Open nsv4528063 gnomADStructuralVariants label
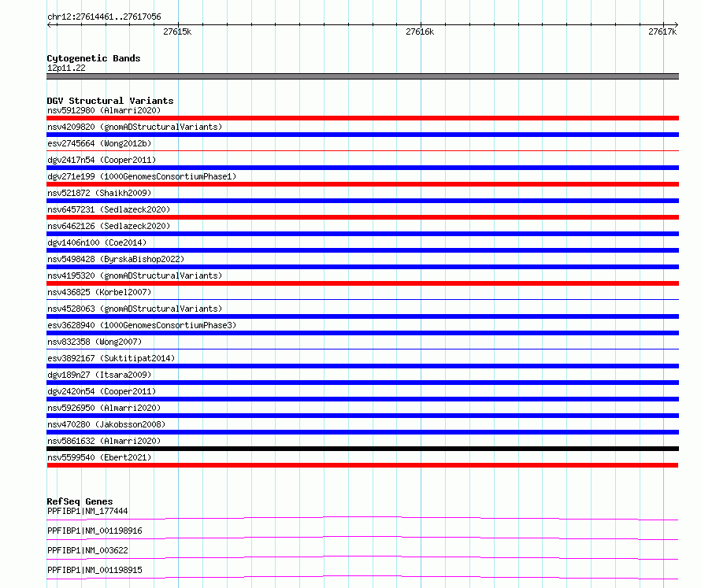This screenshot has width=701, height=588. 135,309
